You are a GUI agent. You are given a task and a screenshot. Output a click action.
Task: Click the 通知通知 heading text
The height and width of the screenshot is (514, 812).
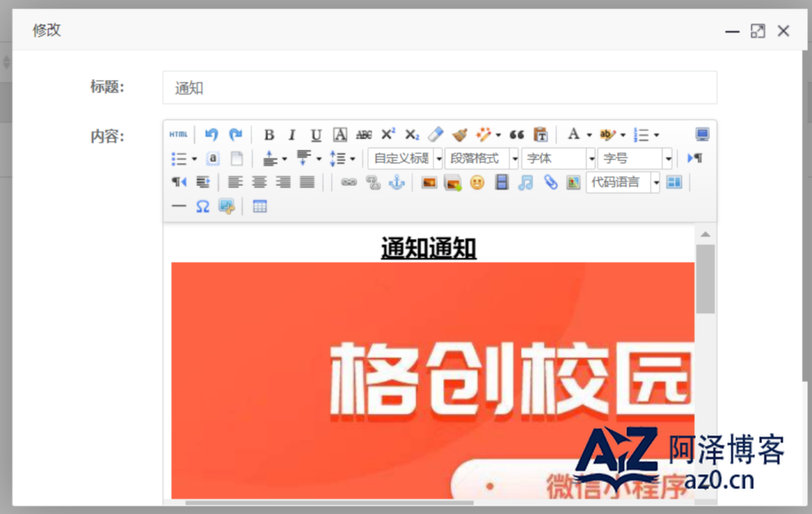(x=429, y=247)
